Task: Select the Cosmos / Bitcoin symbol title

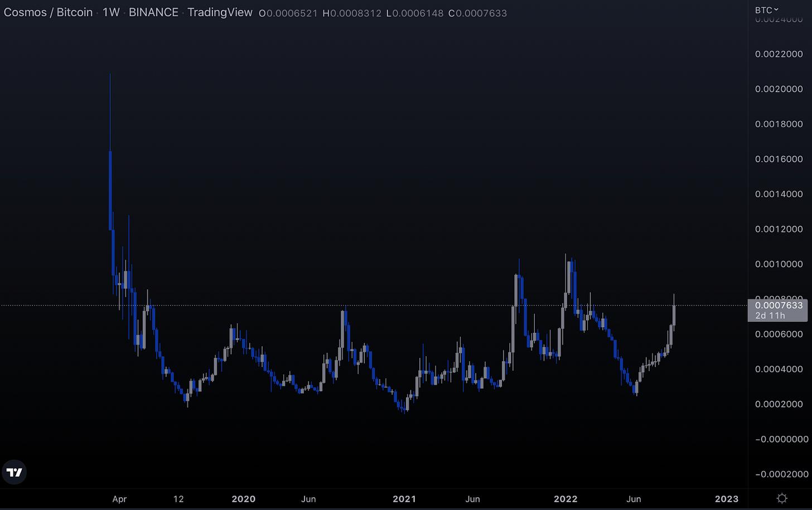Action: 49,12
